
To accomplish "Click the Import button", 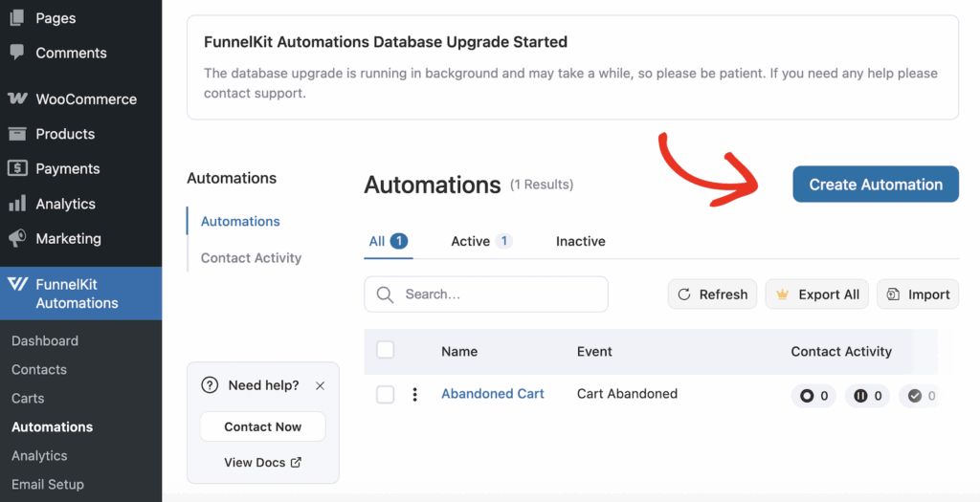I will [x=918, y=295].
